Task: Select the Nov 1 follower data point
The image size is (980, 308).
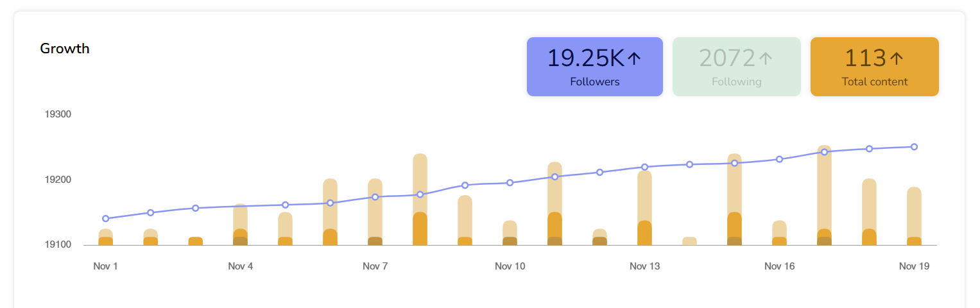Action: [106, 219]
